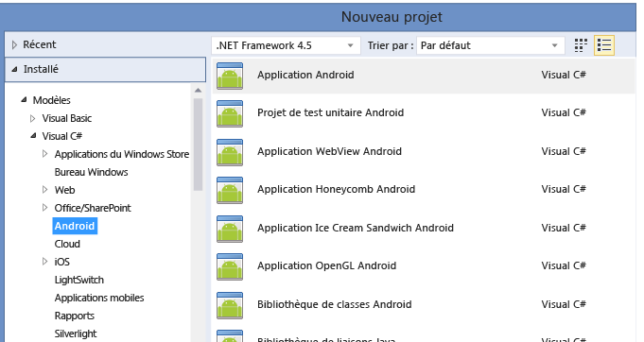Click the Projet de test unitaire Android icon
The height and width of the screenshot is (342, 644).
click(x=230, y=113)
